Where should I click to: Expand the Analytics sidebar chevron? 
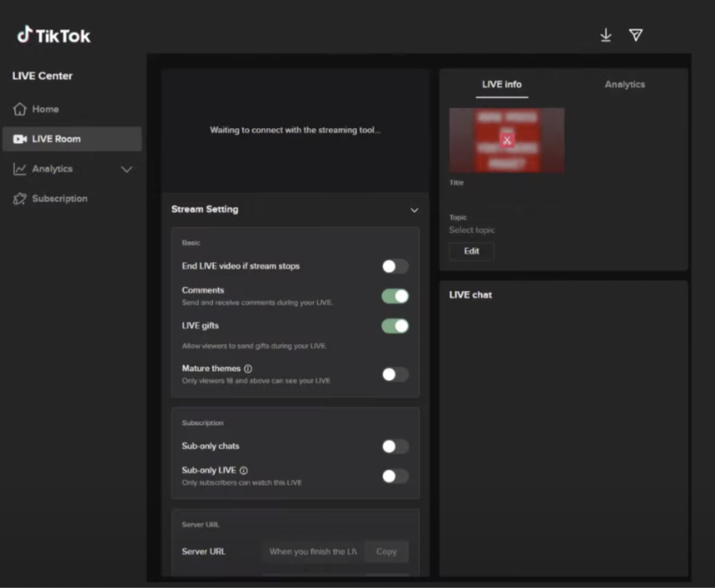point(127,170)
